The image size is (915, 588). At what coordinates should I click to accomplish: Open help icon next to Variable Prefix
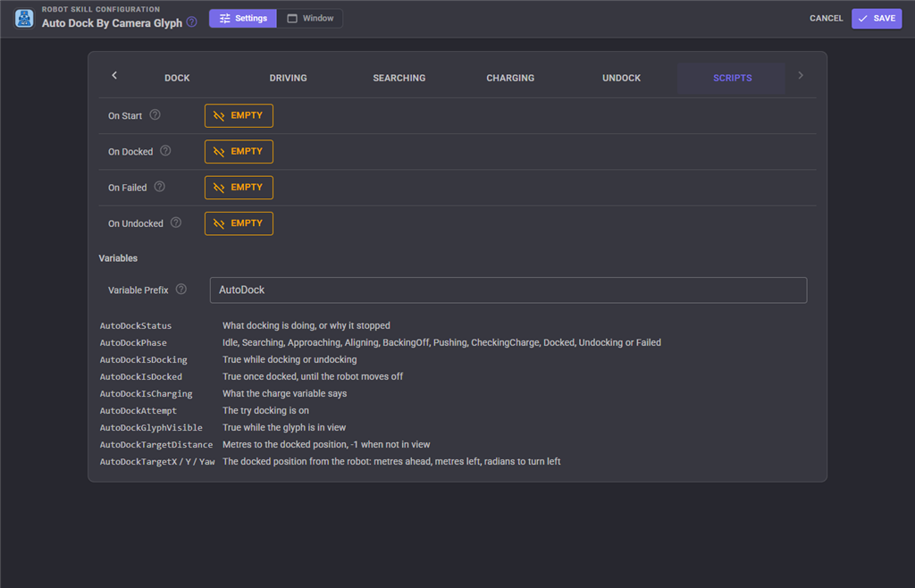coord(180,290)
